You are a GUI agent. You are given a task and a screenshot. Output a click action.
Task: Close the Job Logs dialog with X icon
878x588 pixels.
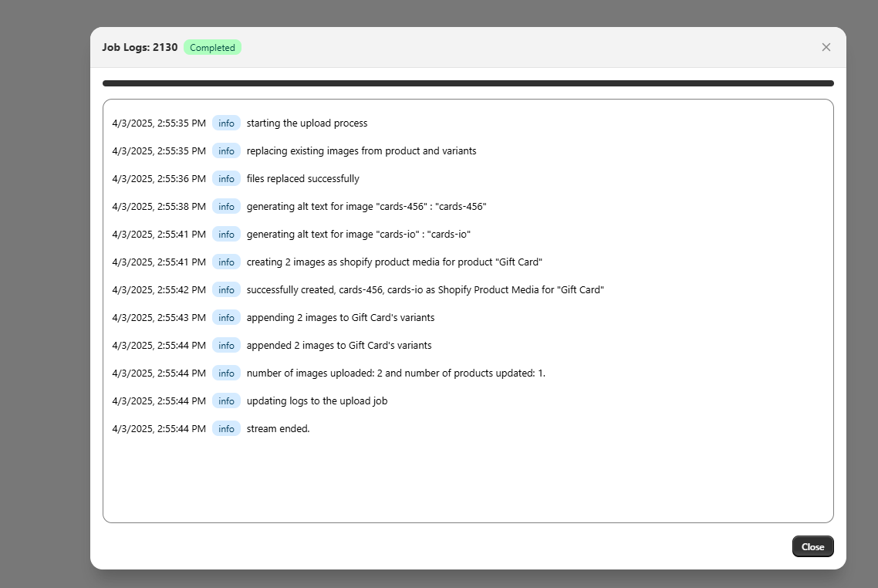[x=826, y=47]
